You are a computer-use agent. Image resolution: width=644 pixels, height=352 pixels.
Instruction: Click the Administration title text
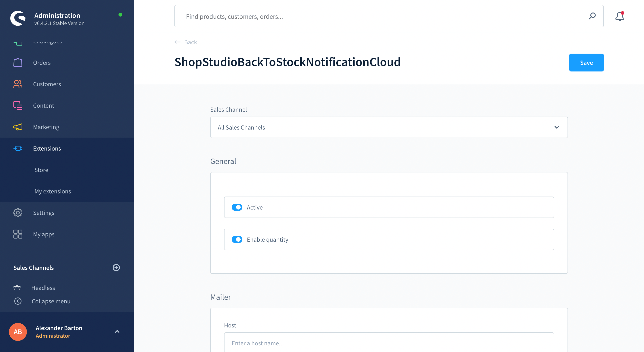pos(57,15)
